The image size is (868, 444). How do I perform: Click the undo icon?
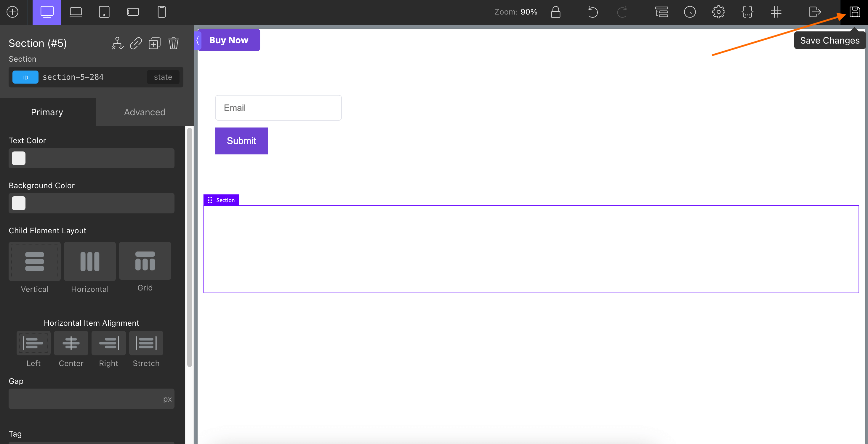594,11
